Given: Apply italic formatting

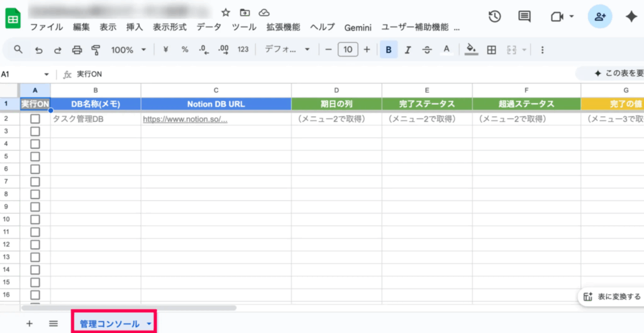Looking at the screenshot, I should [408, 50].
